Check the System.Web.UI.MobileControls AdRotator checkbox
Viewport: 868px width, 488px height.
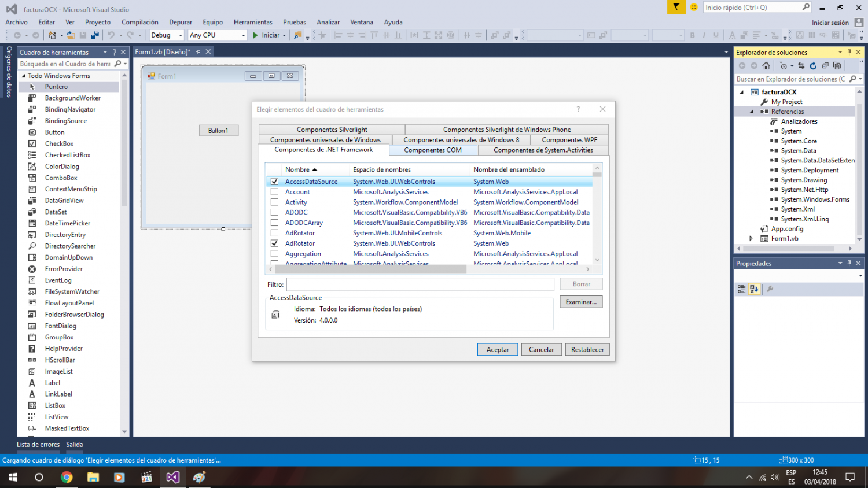[x=275, y=233]
